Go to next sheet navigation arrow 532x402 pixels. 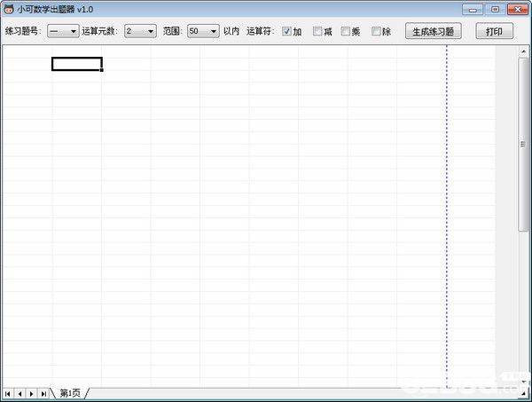pyautogui.click(x=32, y=393)
